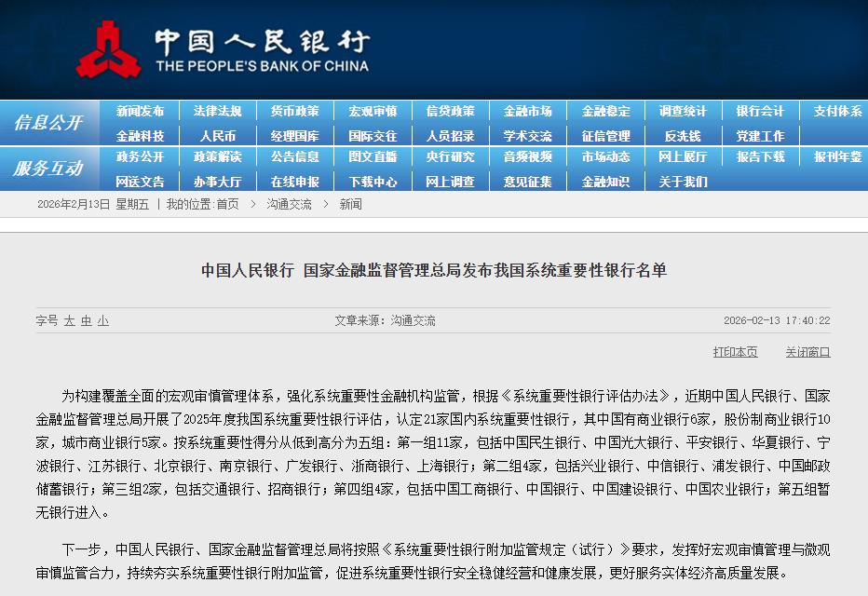Screen dimensions: 868x596
Task: Open 金融稳定 navigation link
Action: coord(605,111)
